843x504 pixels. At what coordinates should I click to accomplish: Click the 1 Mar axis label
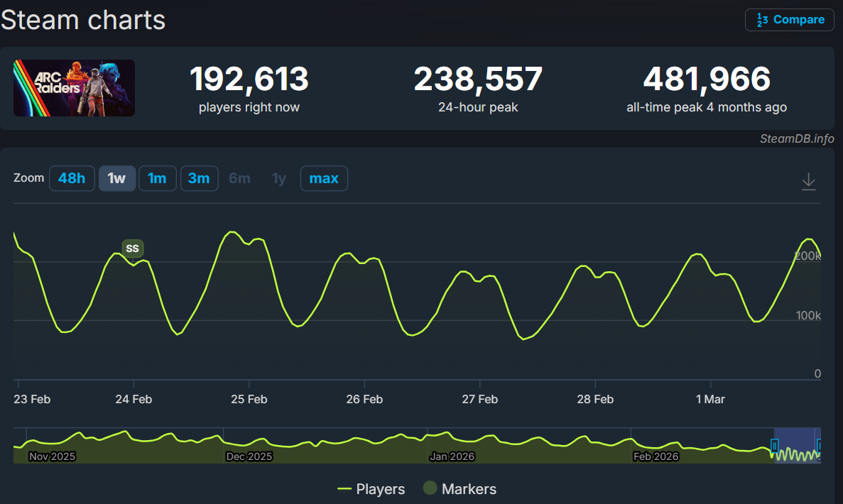[x=710, y=399]
